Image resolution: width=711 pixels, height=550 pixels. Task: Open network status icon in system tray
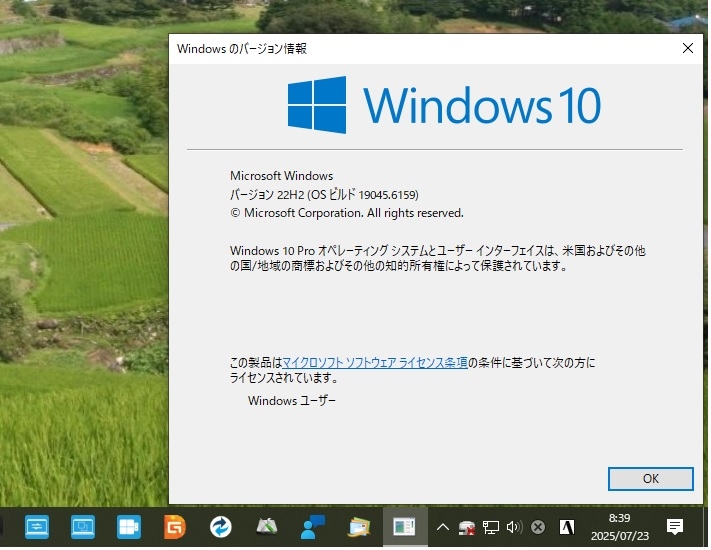coord(491,527)
